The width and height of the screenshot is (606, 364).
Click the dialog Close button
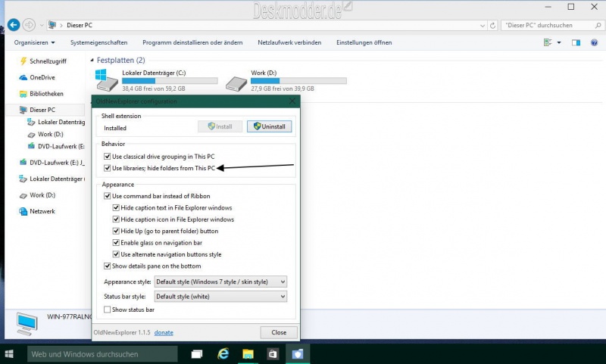point(279,332)
